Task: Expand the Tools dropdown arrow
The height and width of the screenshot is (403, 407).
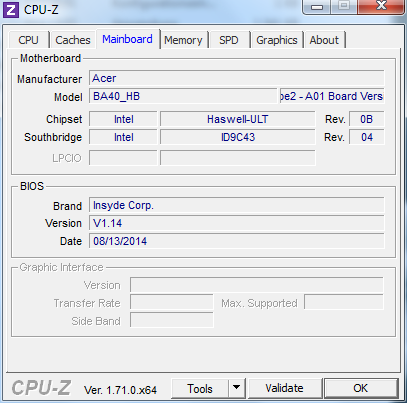Action: tap(237, 388)
